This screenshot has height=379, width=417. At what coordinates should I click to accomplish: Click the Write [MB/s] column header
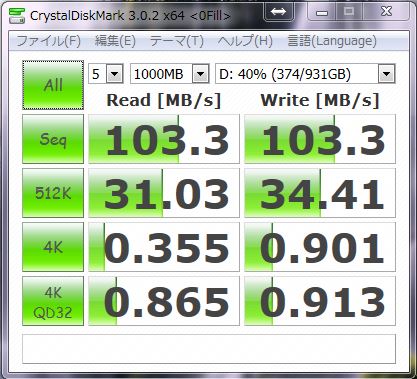(x=320, y=100)
